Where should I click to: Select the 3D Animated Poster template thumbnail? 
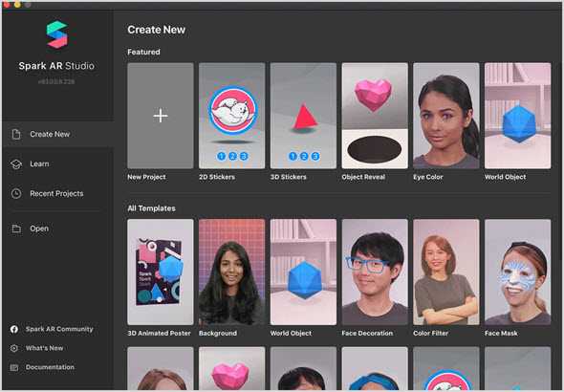(161, 272)
